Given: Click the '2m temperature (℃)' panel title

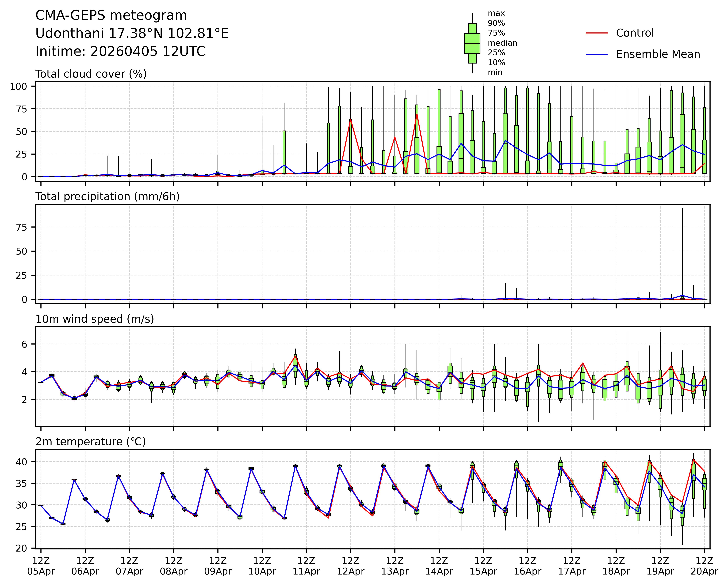Looking at the screenshot, I should (91, 442).
